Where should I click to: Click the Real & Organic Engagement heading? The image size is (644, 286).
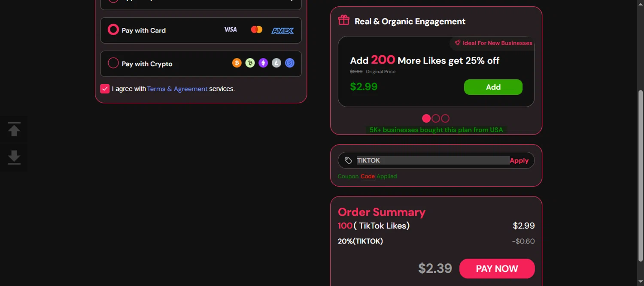click(x=410, y=21)
